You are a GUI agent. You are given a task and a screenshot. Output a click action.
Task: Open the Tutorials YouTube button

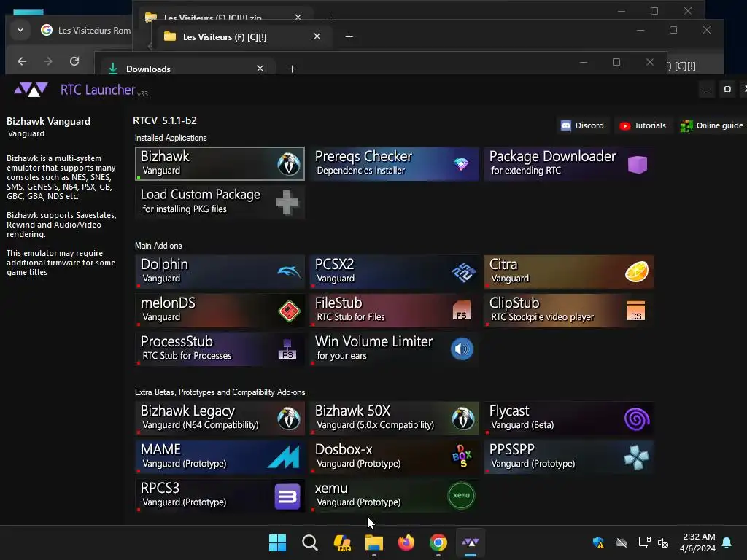tap(643, 125)
